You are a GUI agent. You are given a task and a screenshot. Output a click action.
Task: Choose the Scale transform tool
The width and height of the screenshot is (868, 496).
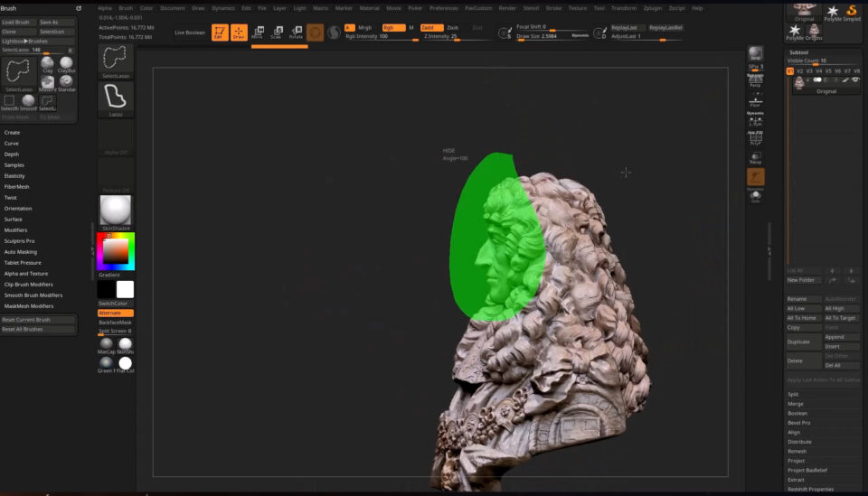tap(277, 33)
